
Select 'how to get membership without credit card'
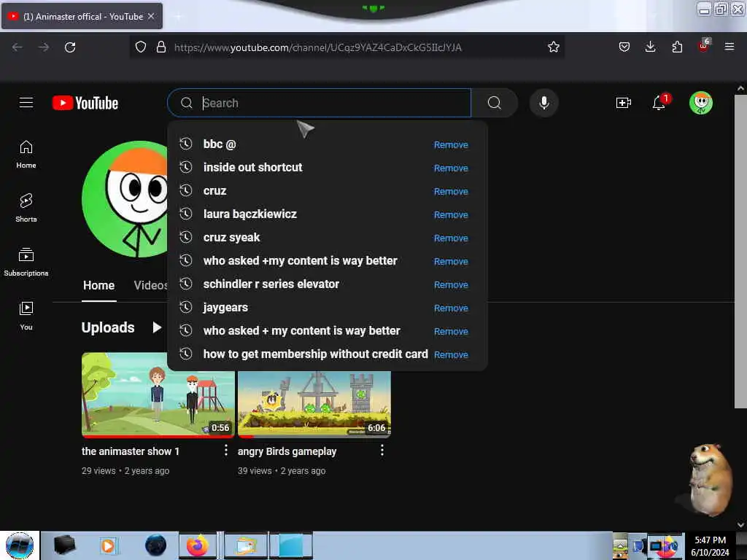click(315, 354)
